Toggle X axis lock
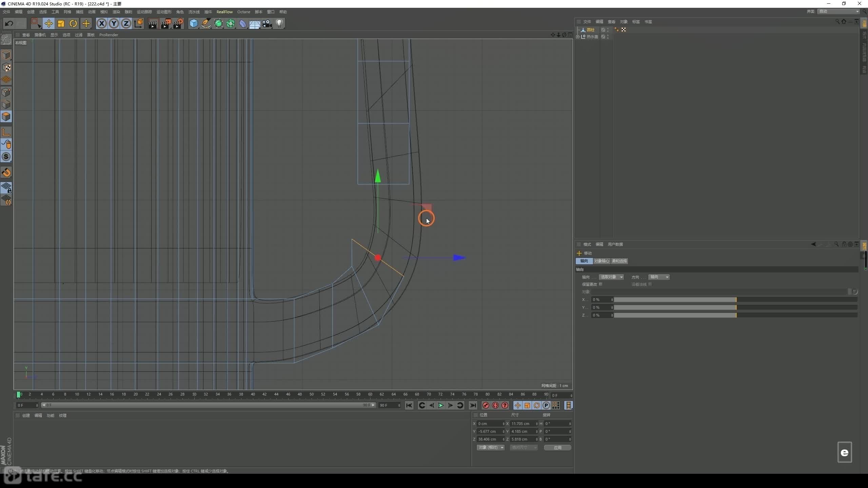Image resolution: width=868 pixels, height=488 pixels. coord(102,23)
